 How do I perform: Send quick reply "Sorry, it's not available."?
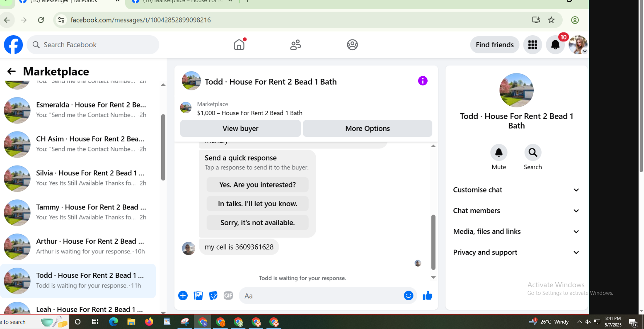click(257, 223)
